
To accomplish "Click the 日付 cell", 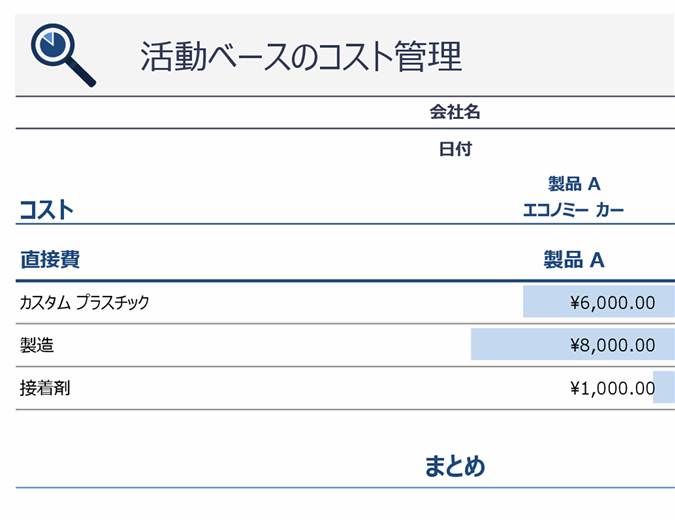I will pyautogui.click(x=455, y=150).
